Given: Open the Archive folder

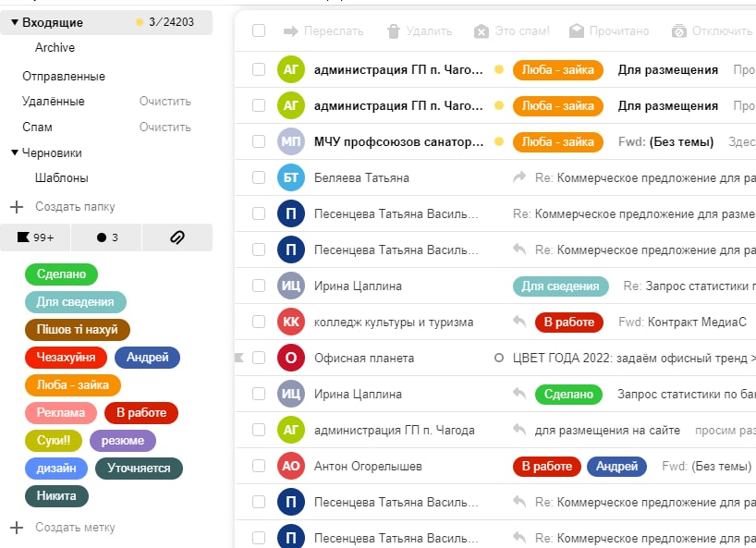Looking at the screenshot, I should pos(55,48).
